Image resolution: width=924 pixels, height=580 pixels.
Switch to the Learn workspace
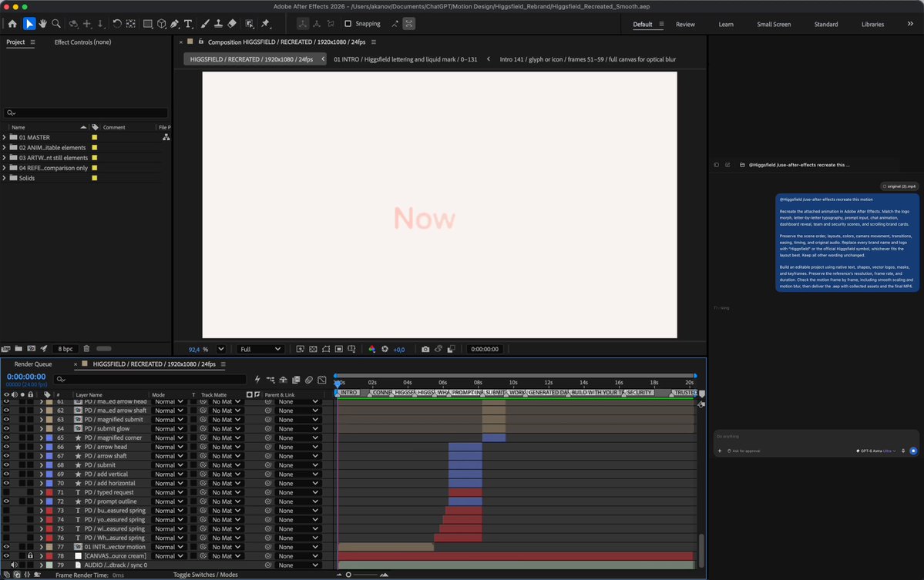click(726, 24)
